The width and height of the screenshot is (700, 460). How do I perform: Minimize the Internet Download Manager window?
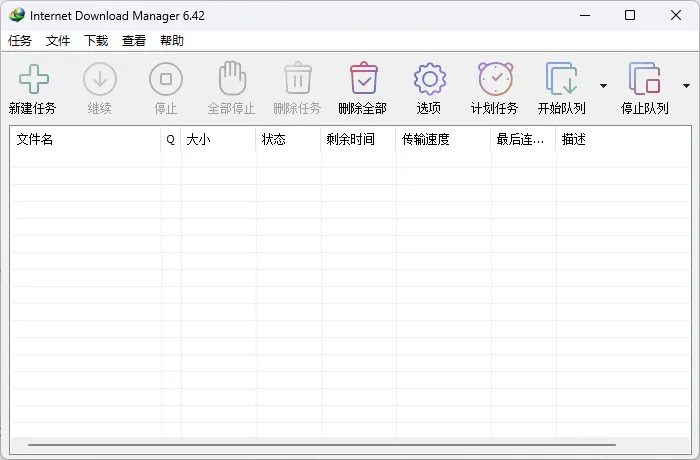tap(585, 15)
